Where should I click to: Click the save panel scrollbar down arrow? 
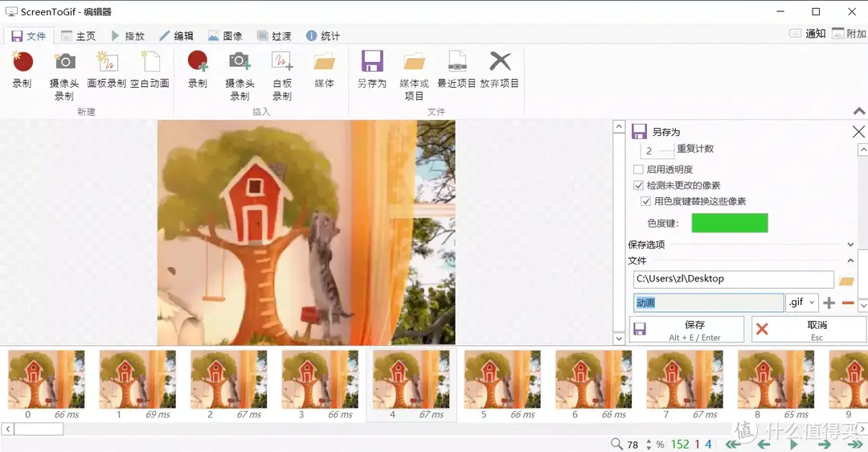862,305
